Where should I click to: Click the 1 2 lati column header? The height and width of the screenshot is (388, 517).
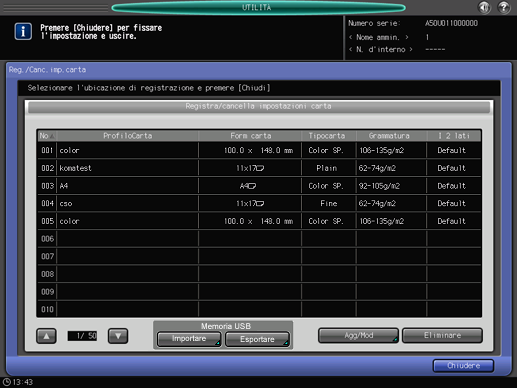pyautogui.click(x=454, y=136)
